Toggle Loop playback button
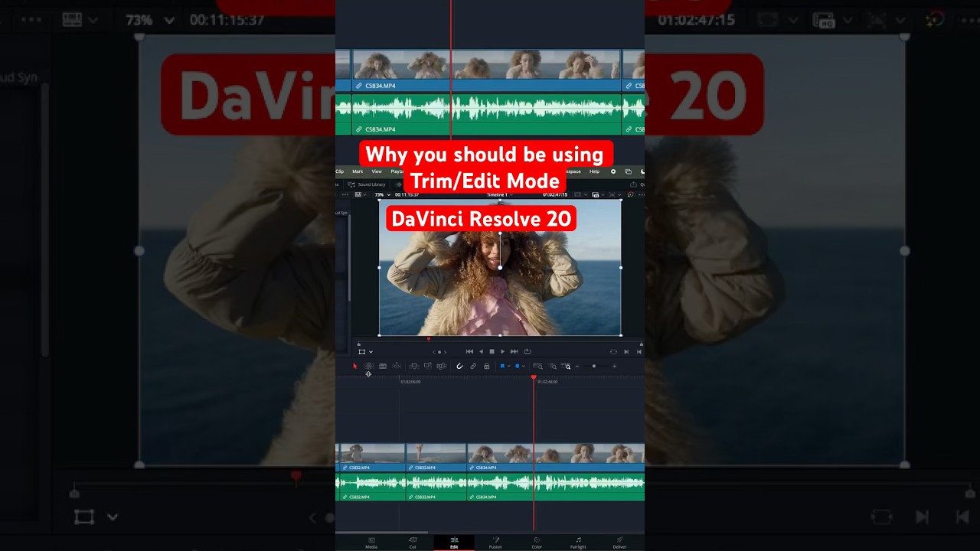Viewport: 980px width, 551px height. (528, 351)
